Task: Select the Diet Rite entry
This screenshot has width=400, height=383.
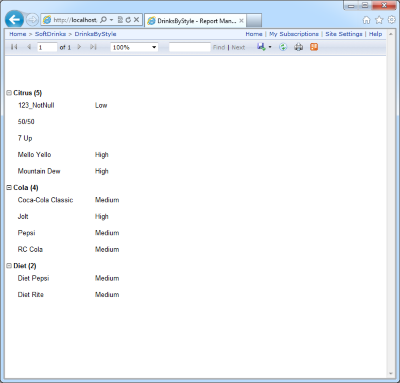Action: point(31,295)
